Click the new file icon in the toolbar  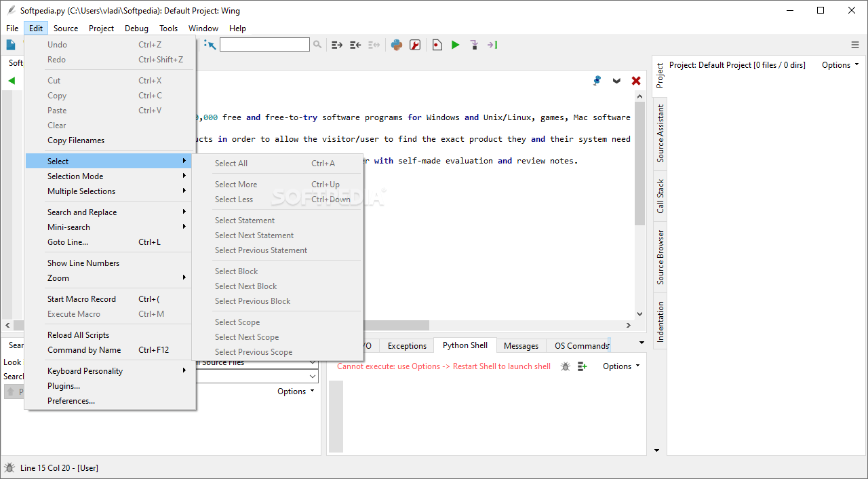pyautogui.click(x=11, y=45)
